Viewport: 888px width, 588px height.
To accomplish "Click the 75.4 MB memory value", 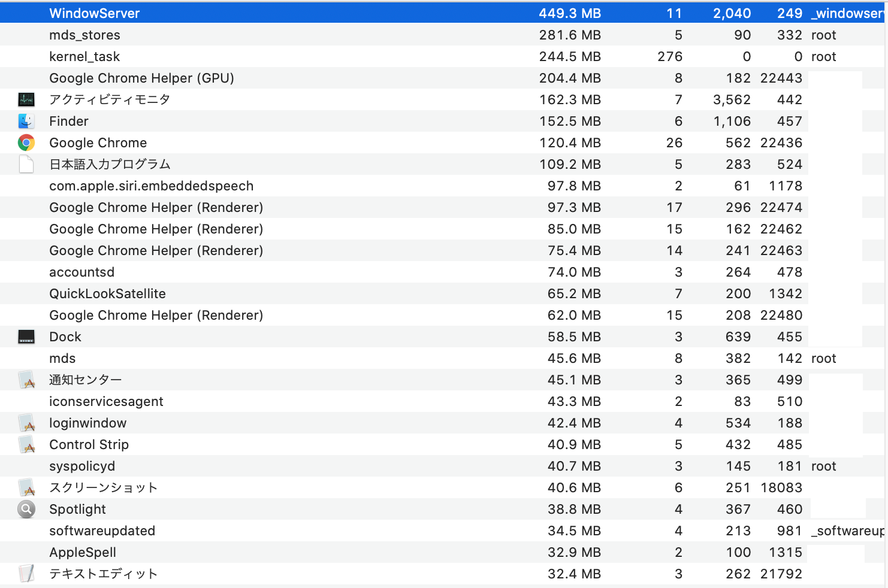I will click(x=574, y=250).
